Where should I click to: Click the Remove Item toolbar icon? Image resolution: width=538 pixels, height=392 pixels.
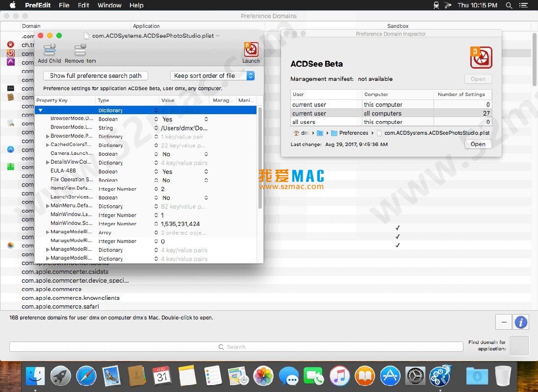(x=80, y=50)
